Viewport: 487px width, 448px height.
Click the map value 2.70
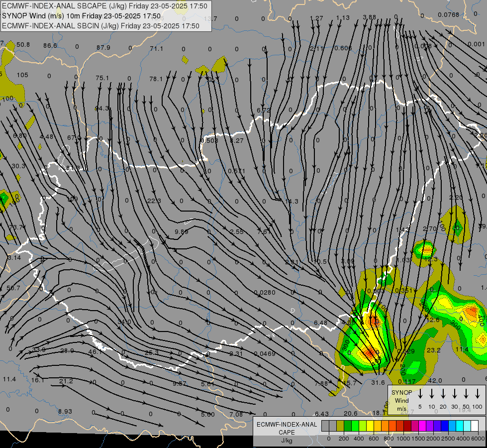[x=429, y=229]
